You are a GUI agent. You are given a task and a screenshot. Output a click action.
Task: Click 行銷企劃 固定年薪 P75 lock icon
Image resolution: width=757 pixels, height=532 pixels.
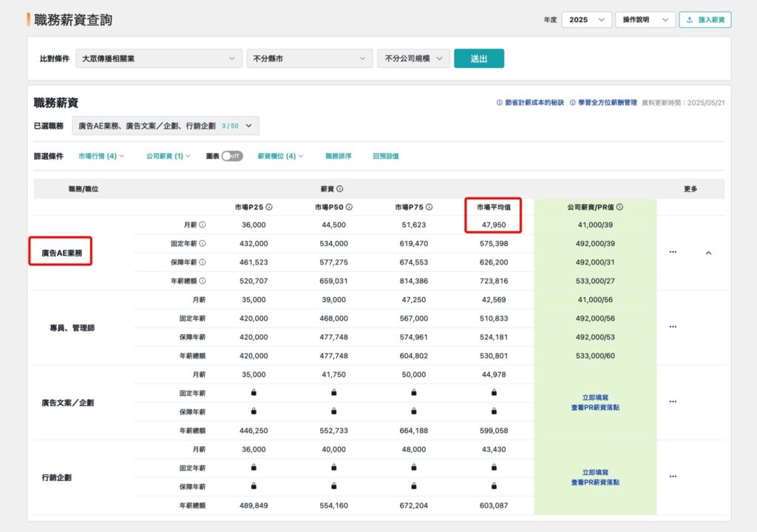[x=414, y=467]
